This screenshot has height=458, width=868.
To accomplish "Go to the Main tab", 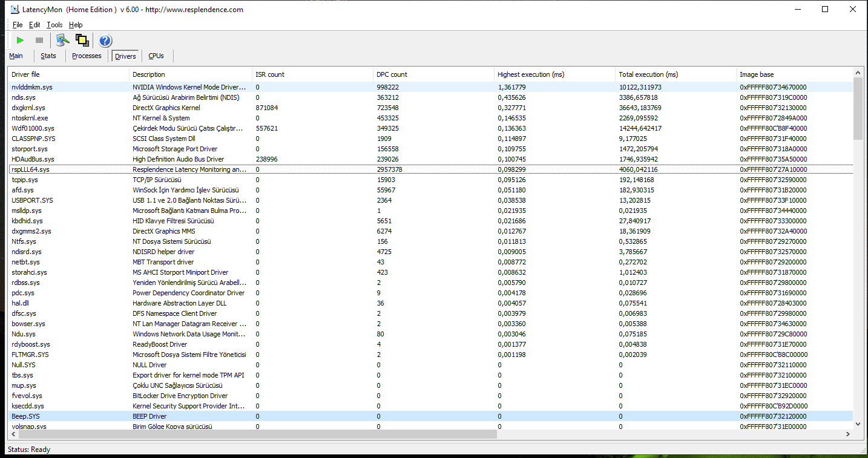I will tap(16, 56).
